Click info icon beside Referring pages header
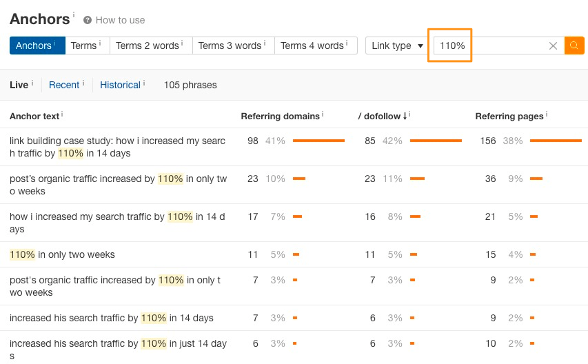 tap(547, 114)
